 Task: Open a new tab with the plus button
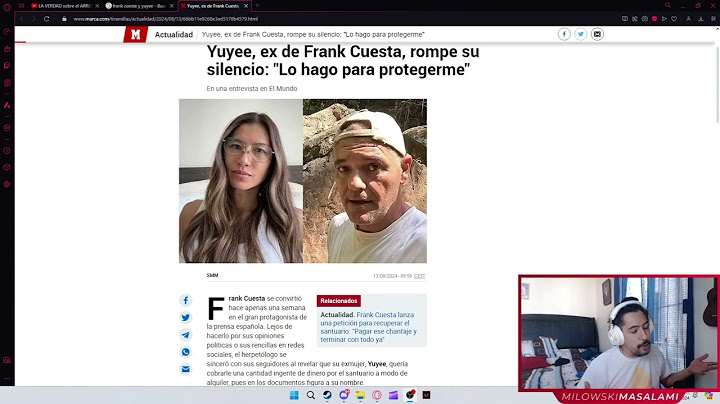[257, 6]
